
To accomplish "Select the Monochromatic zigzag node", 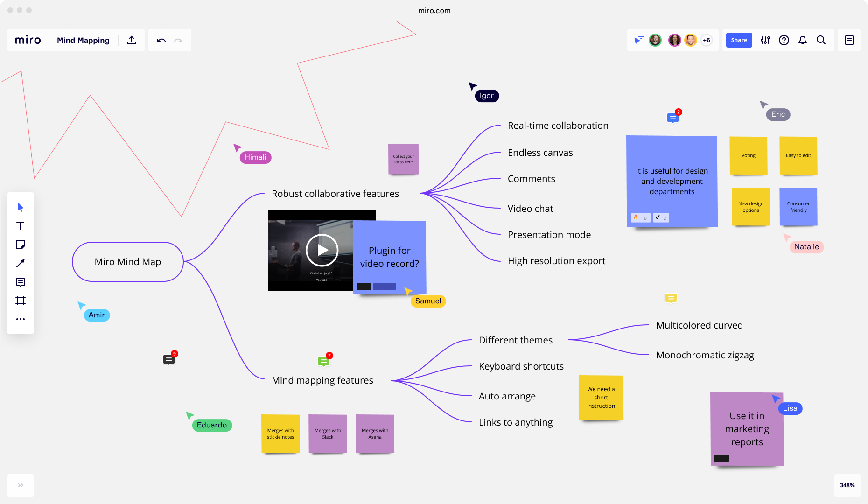I will pos(705,355).
